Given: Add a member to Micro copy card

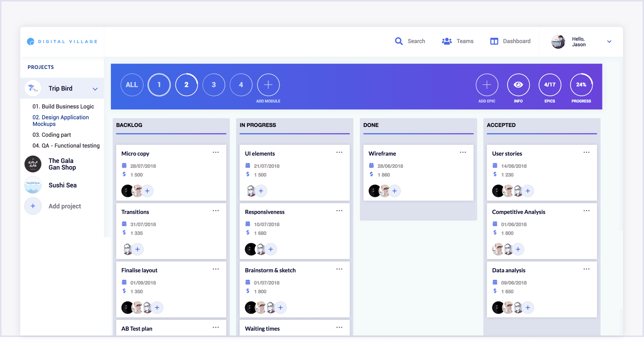Looking at the screenshot, I should point(147,191).
